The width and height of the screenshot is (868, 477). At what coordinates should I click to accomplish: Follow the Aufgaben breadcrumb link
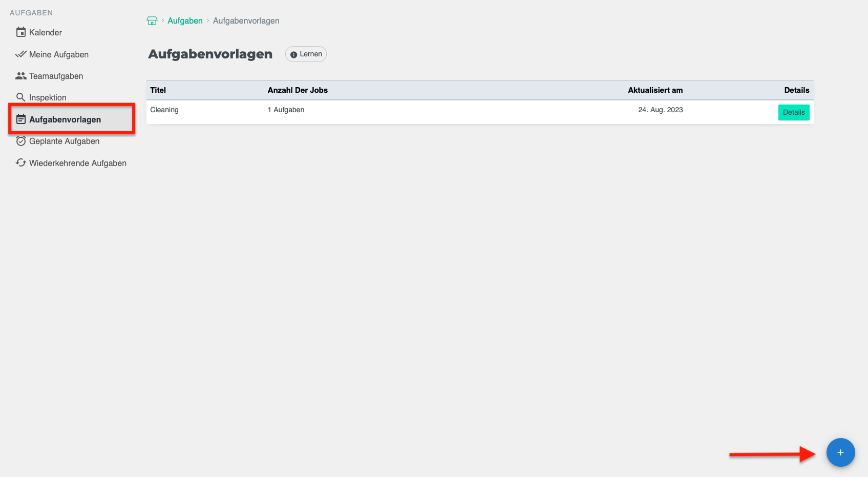(185, 20)
